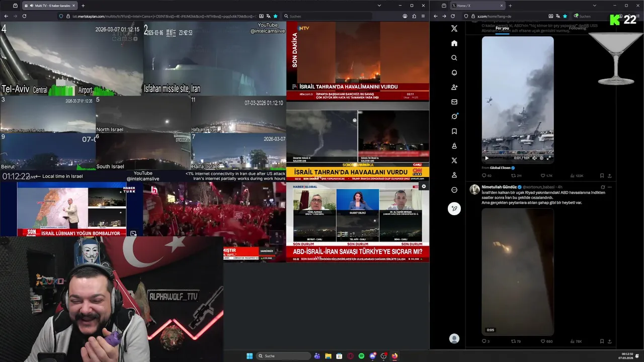The image size is (644, 362).
Task: Open the follow people icon in X sidebar
Action: 454,87
